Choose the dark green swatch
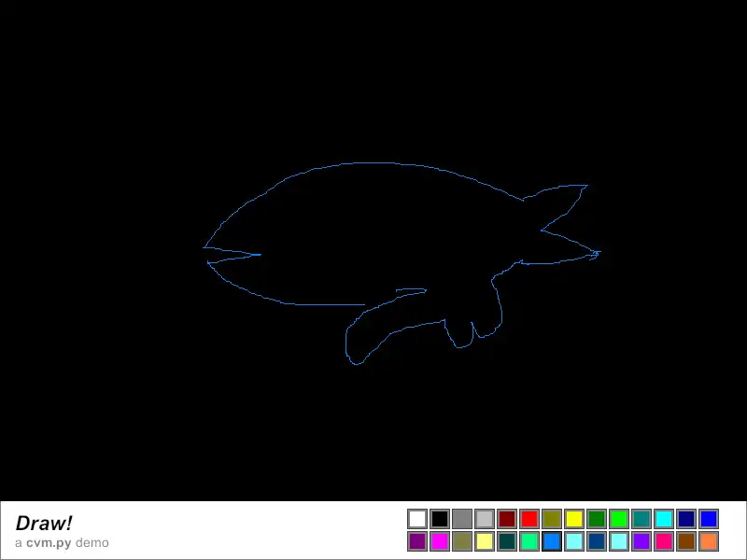The width and height of the screenshot is (747, 560). coord(597,519)
